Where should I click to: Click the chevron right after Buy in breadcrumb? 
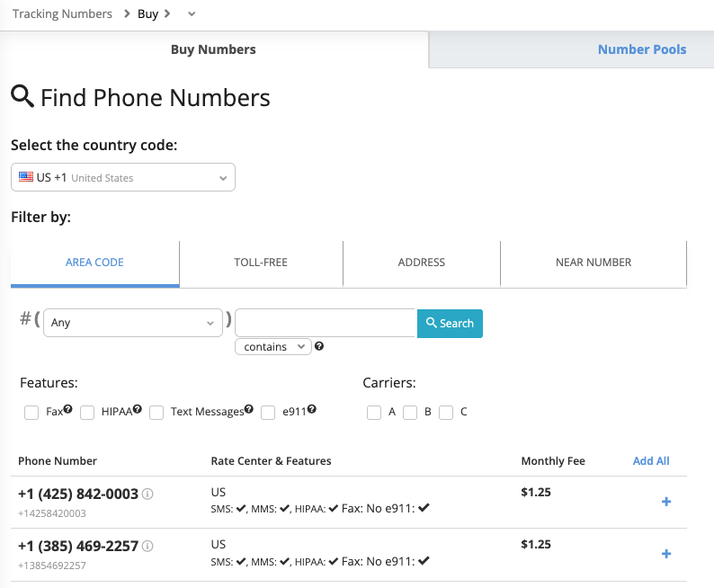[167, 13]
